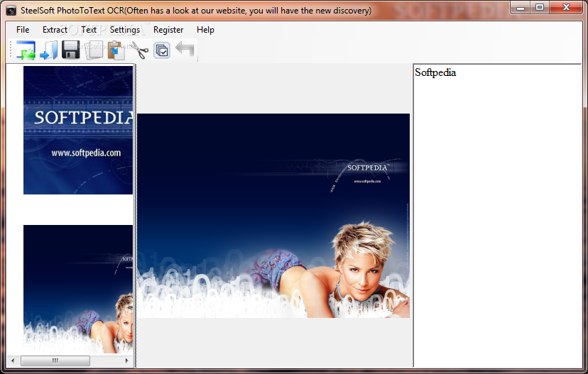The image size is (588, 374).
Task: Click the thumbnail scrollbar right arrow
Action: pos(126,361)
